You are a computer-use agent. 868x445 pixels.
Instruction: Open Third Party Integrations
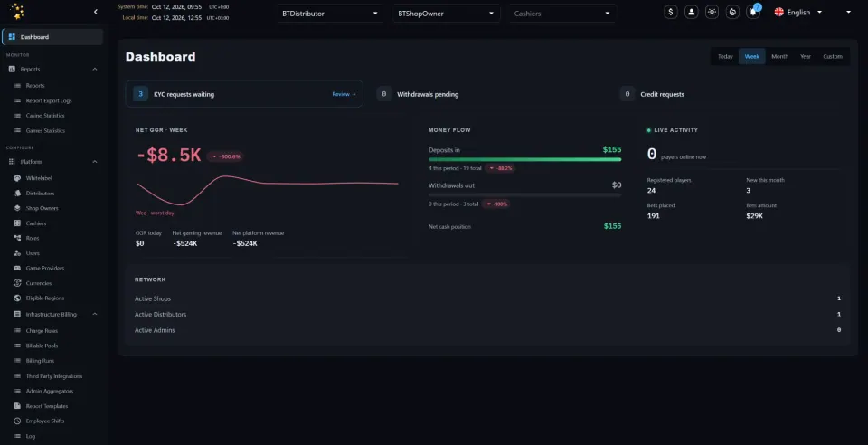pyautogui.click(x=54, y=376)
